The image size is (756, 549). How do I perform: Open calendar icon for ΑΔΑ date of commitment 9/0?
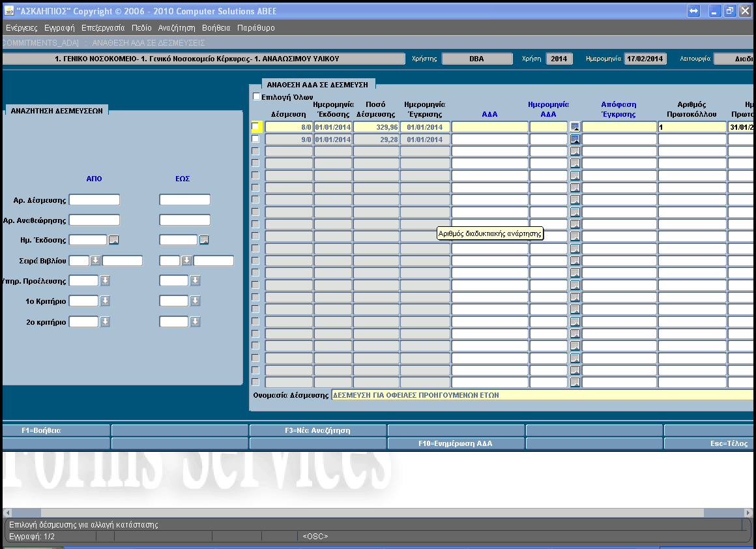(575, 140)
